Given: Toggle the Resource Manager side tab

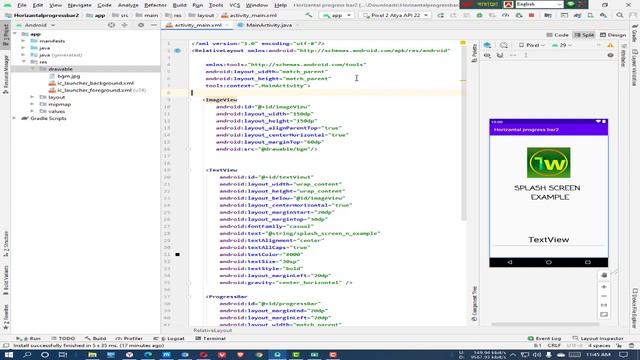Looking at the screenshot, I should tap(5, 75).
